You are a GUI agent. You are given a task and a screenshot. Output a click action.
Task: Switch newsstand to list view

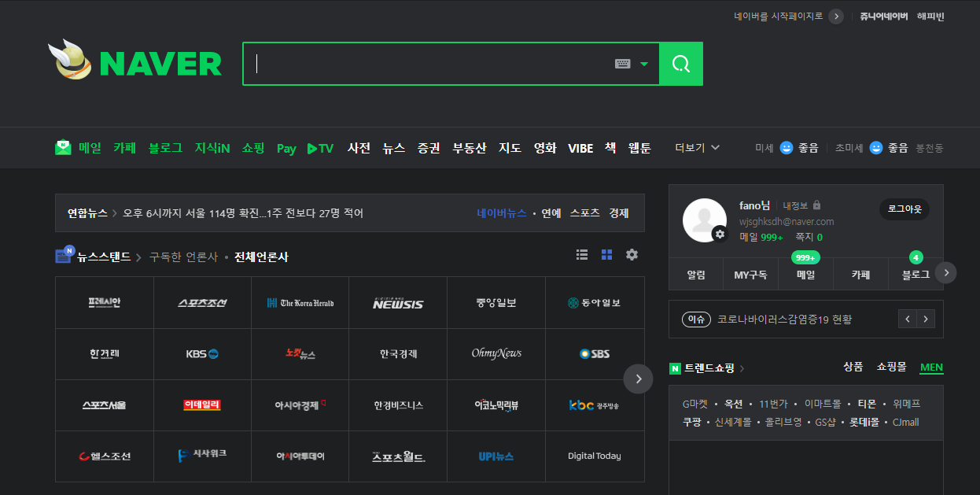pyautogui.click(x=582, y=255)
